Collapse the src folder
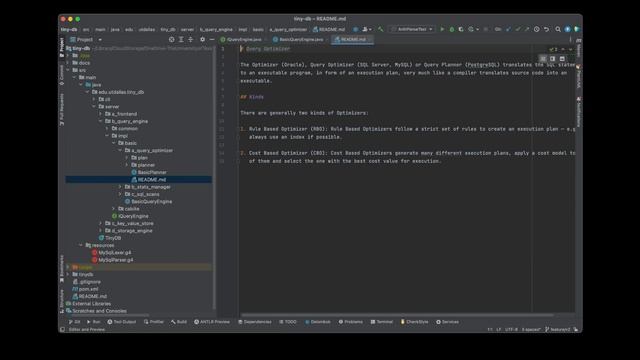640x360 pixels. click(68, 70)
